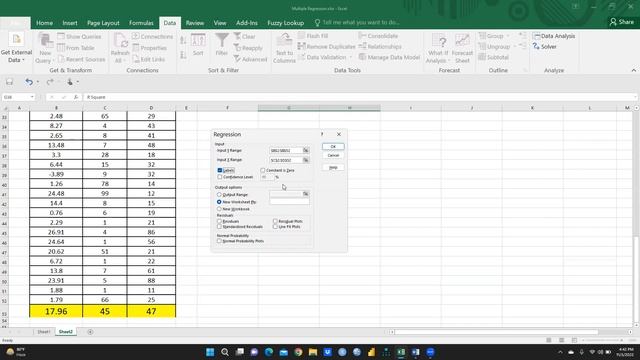640x360 pixels.
Task: Click the New Worksheet Ply text field
Action: 289,202
